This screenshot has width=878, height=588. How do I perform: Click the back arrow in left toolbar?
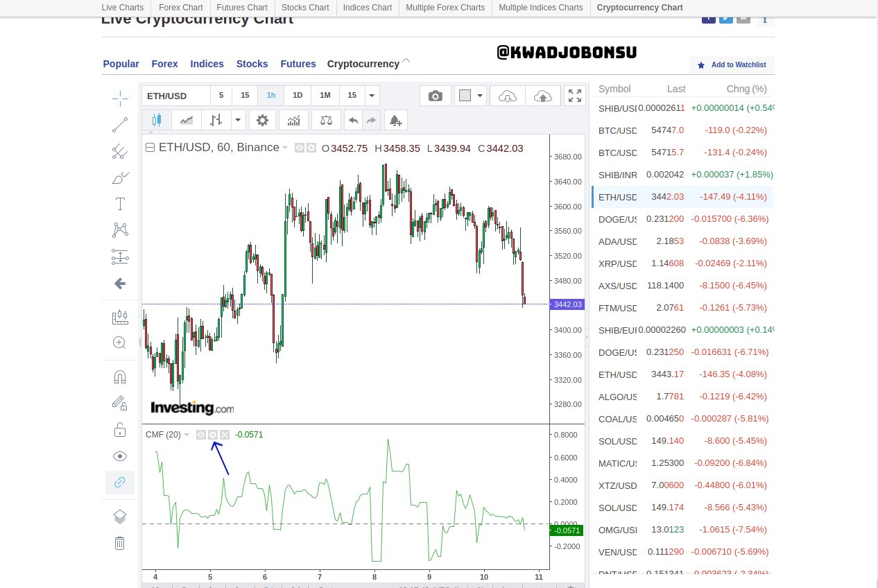click(120, 283)
